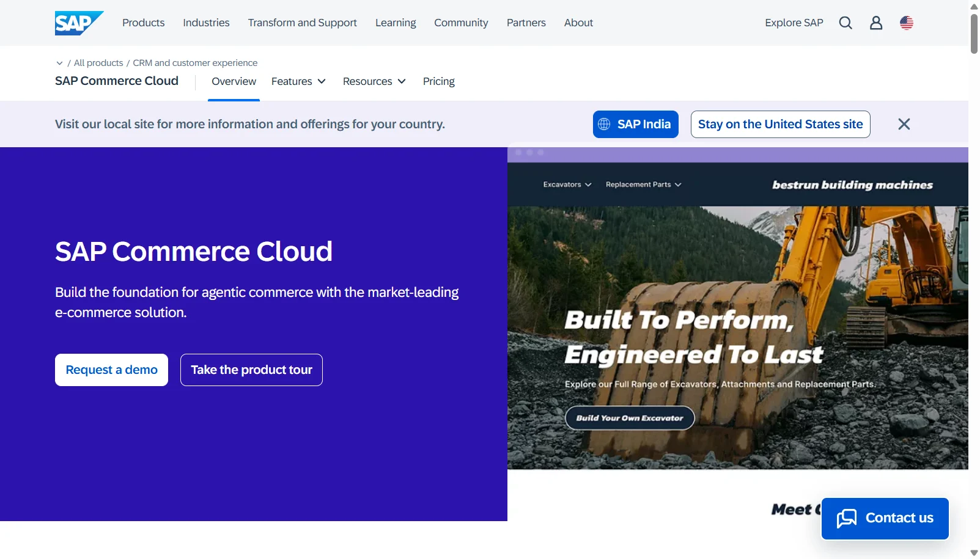980x559 pixels.
Task: Click the Explore SAP link
Action: [794, 23]
